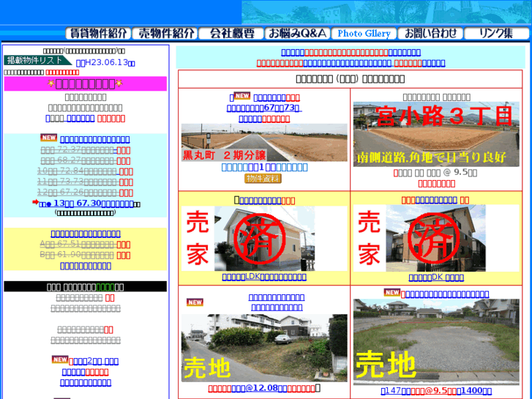Click the NEW badge in the cyan sidebar section
Image resolution: width=532 pixels, height=399 pixels.
coord(49,138)
